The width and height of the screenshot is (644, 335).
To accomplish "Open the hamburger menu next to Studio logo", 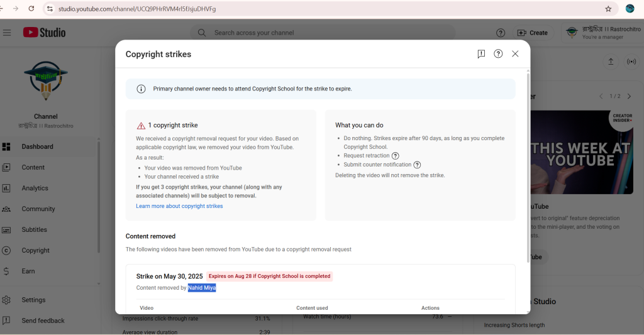I will pos(7,33).
